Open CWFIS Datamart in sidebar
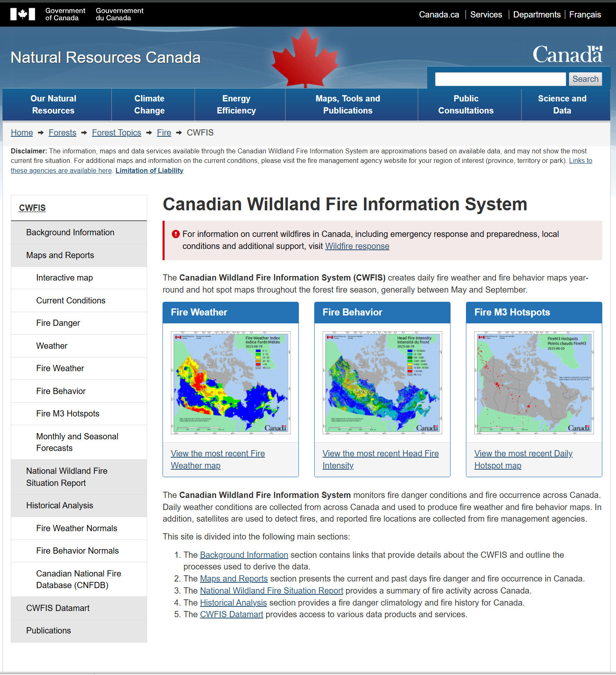Screen dimensions: 616x675 [79, 608]
